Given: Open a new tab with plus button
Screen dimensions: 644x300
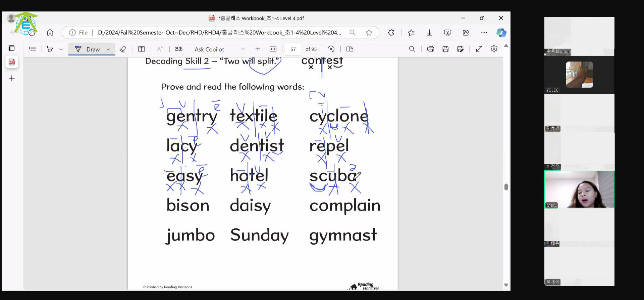Looking at the screenshot, I should click(12, 78).
